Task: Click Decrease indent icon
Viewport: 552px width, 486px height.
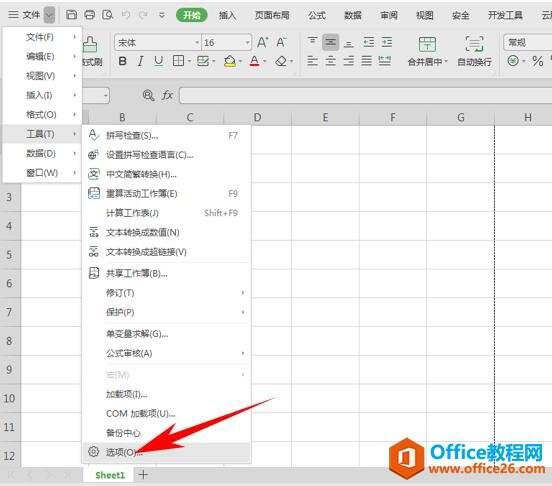Action: point(369,42)
